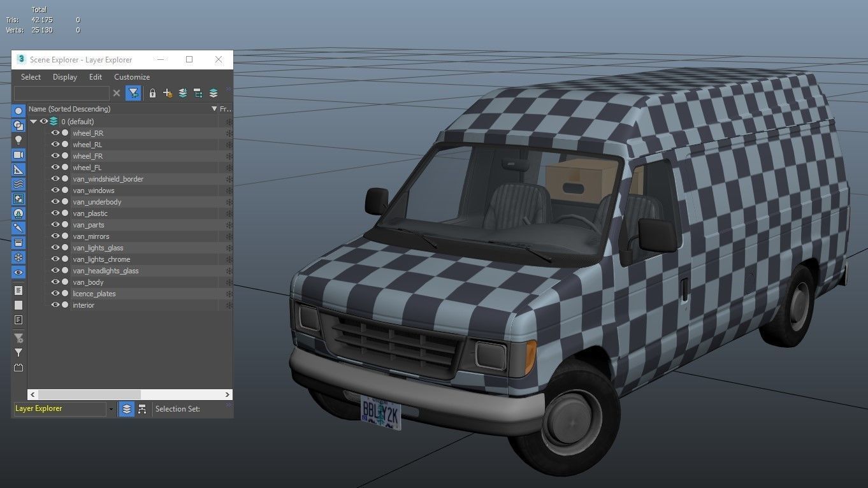Open the Edit menu
The image size is (868, 488).
pos(96,77)
